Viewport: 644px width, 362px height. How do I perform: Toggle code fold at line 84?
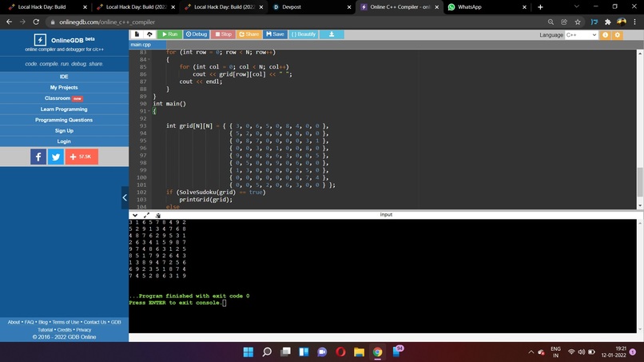click(149, 60)
